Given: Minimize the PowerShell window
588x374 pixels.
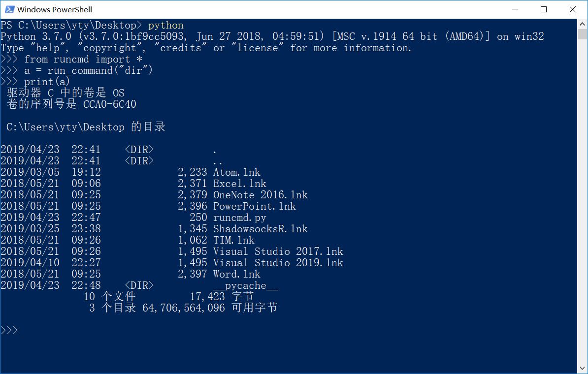Looking at the screenshot, I should click(515, 9).
